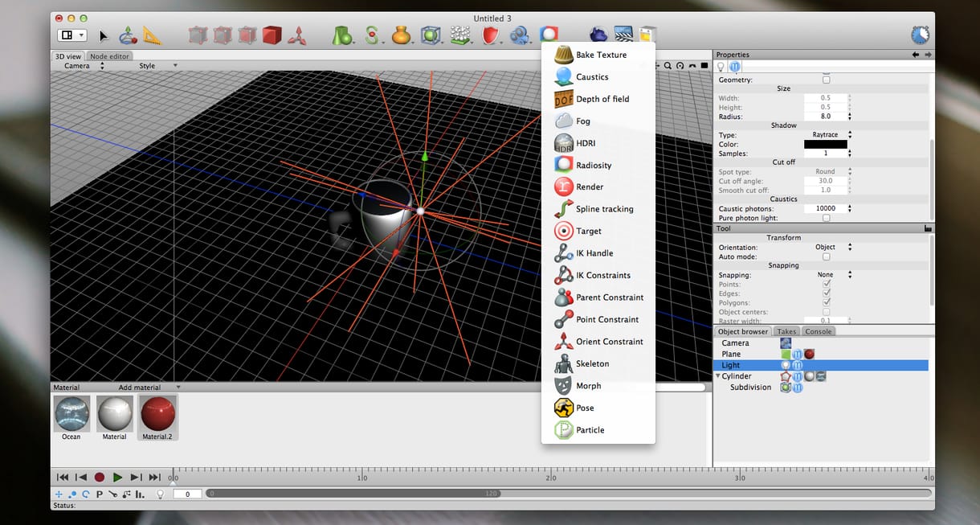This screenshot has width=980, height=525.
Task: Select the transform gizmo tool in toolbar
Action: pos(128,35)
